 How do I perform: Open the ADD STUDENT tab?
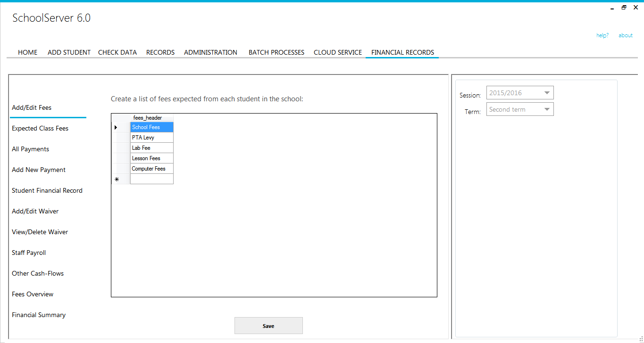click(69, 52)
